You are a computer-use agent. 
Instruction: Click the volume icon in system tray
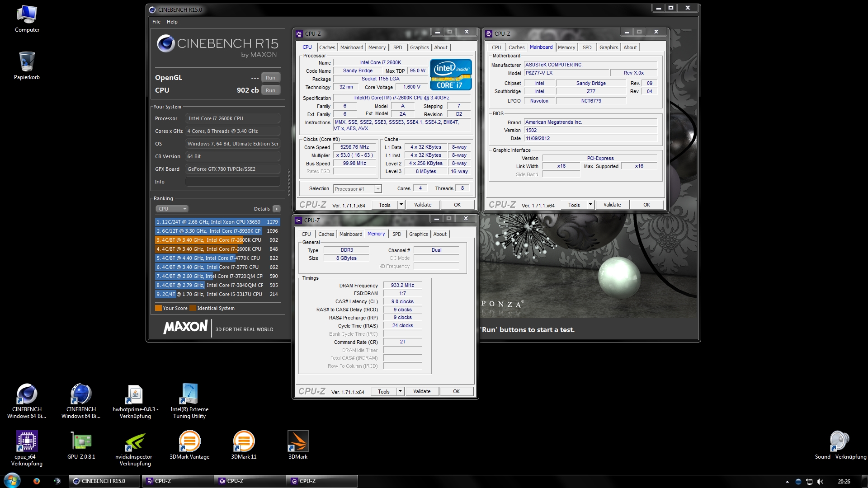click(x=820, y=482)
